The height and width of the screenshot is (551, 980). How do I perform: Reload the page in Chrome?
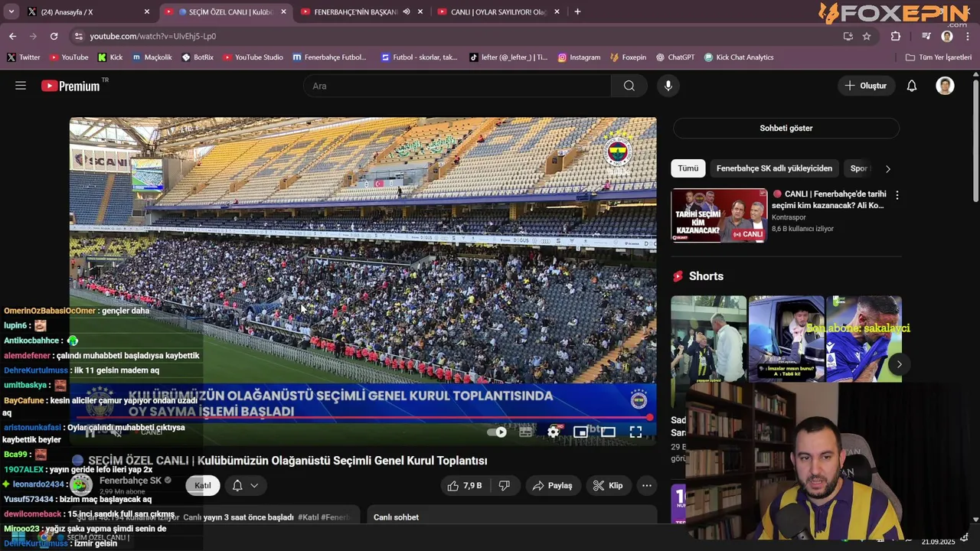tap(54, 36)
